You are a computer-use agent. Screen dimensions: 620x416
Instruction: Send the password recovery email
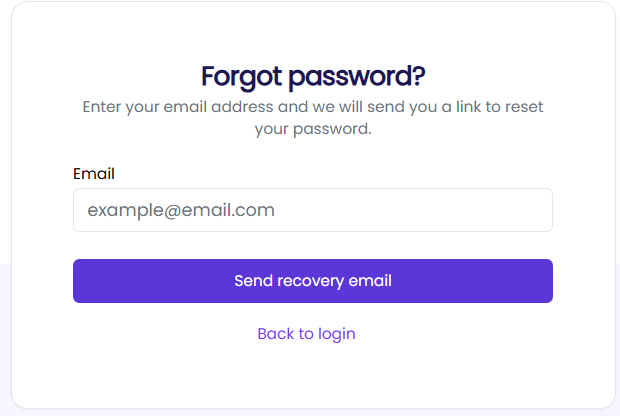pos(312,281)
